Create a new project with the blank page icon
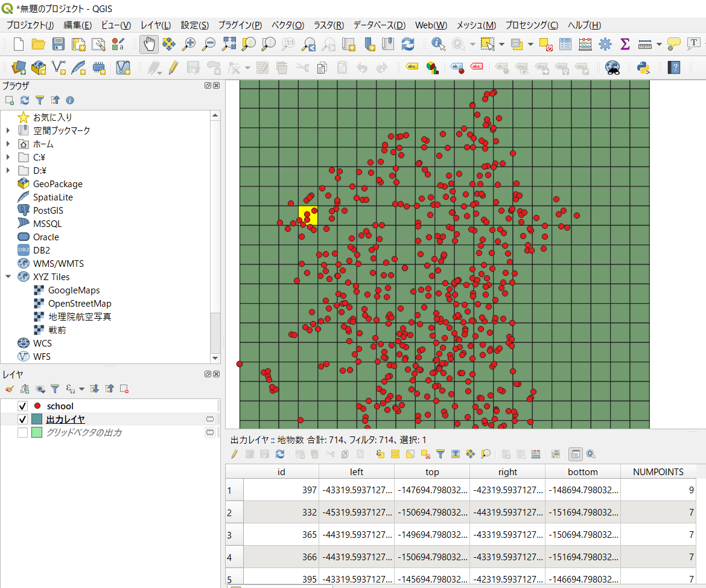This screenshot has height=588, width=706. point(19,44)
